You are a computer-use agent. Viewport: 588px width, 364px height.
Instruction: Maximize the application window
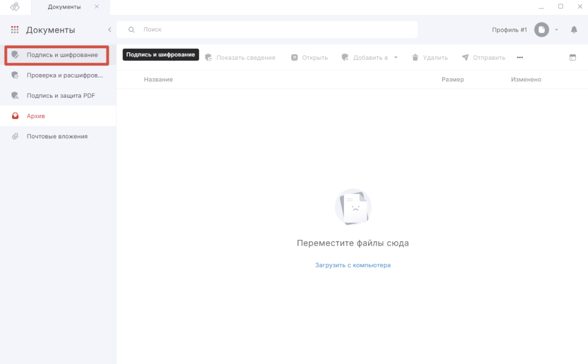pyautogui.click(x=560, y=6)
